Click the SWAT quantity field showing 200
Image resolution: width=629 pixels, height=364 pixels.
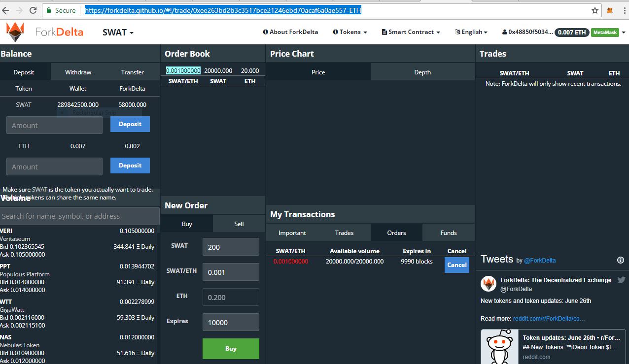point(231,247)
